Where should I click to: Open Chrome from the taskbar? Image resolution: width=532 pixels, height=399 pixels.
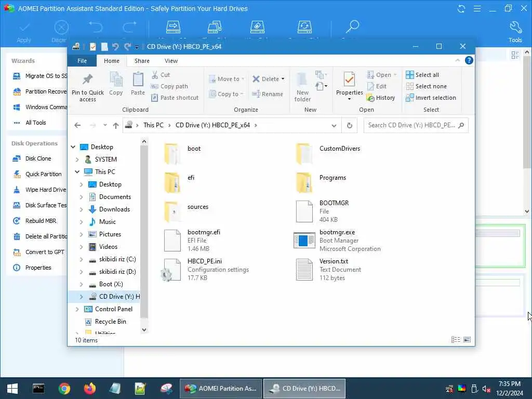coord(64,389)
